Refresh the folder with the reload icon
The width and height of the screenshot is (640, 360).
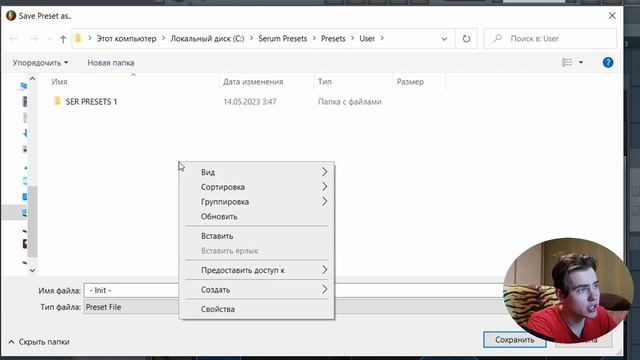coord(466,39)
